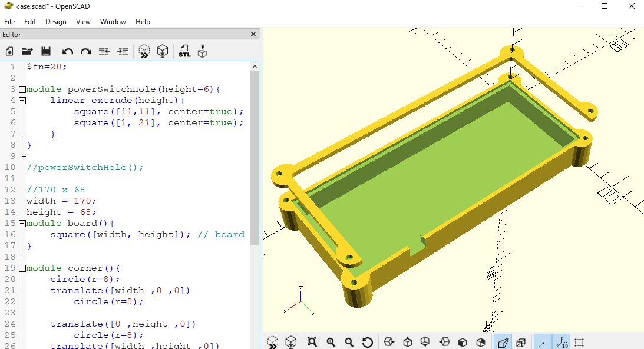Zoom in on the 3D view
Viewport: 644px width, 349px height.
pyautogui.click(x=331, y=342)
